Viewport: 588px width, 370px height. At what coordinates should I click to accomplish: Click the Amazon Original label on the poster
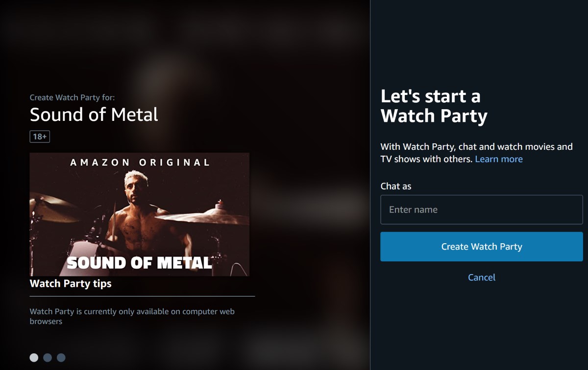coord(139,162)
